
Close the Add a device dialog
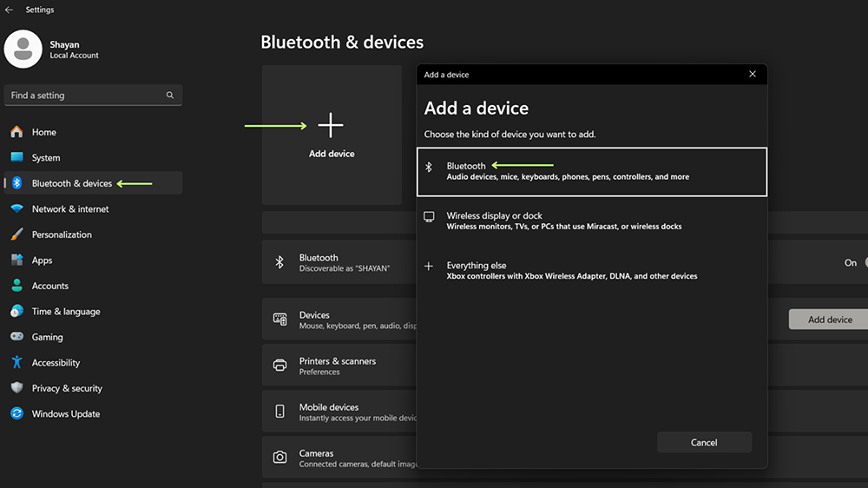pos(753,75)
